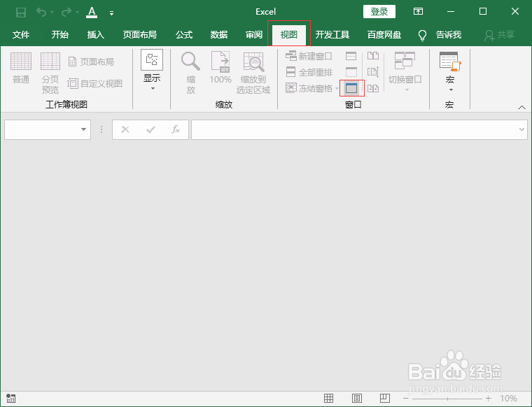Click the font color A icon
This screenshot has height=407, width=532.
[92, 12]
